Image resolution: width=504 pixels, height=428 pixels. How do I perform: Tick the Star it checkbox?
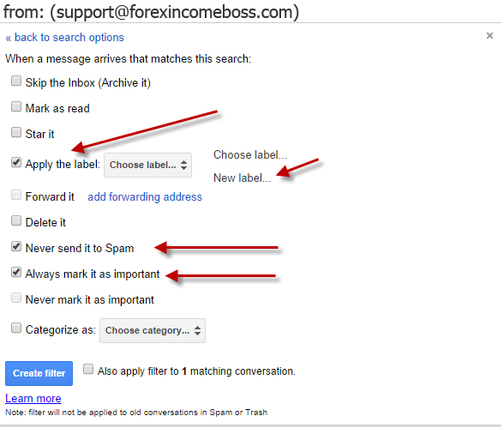16,132
